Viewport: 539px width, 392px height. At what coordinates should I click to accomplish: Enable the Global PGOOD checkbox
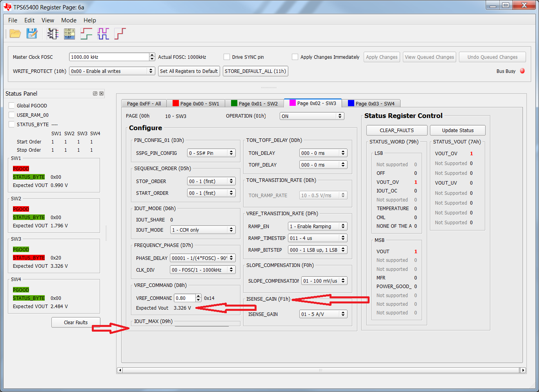pyautogui.click(x=12, y=105)
